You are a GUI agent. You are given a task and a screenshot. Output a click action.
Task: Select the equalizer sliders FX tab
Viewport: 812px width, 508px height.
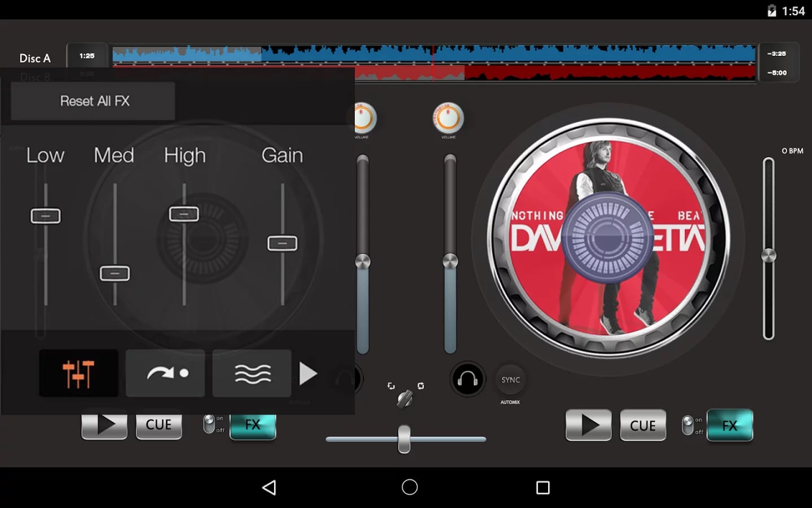click(x=78, y=373)
